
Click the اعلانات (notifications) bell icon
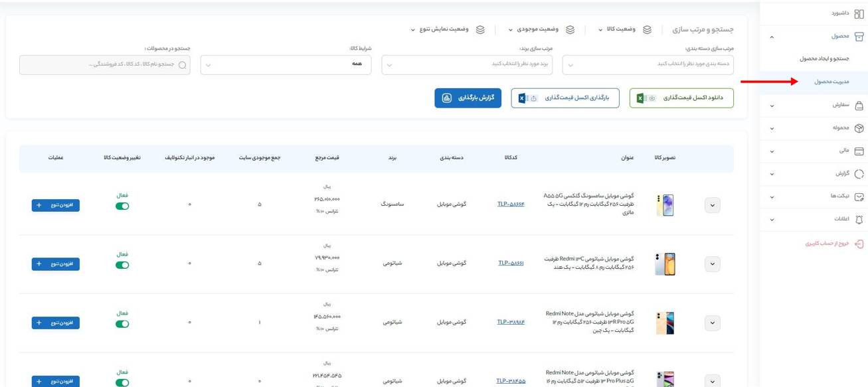[859, 220]
